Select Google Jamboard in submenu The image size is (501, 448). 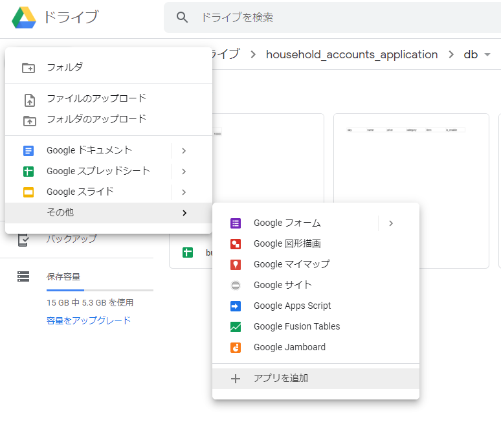pos(316,348)
